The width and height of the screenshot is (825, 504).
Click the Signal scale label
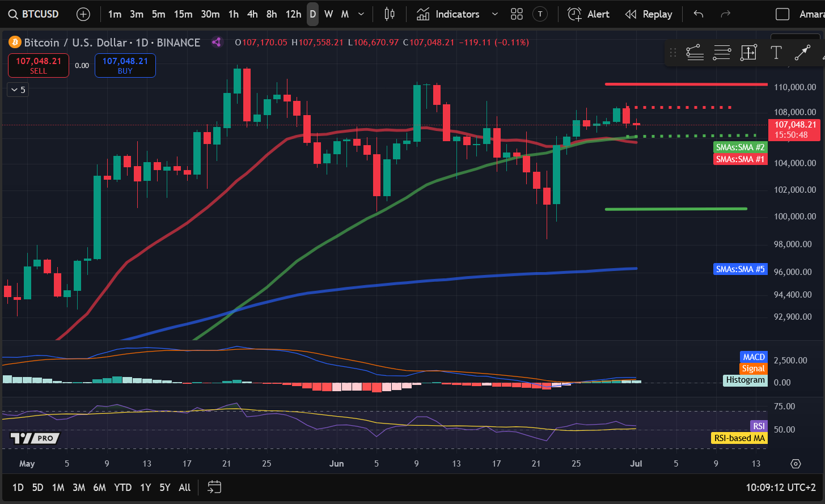(x=754, y=369)
